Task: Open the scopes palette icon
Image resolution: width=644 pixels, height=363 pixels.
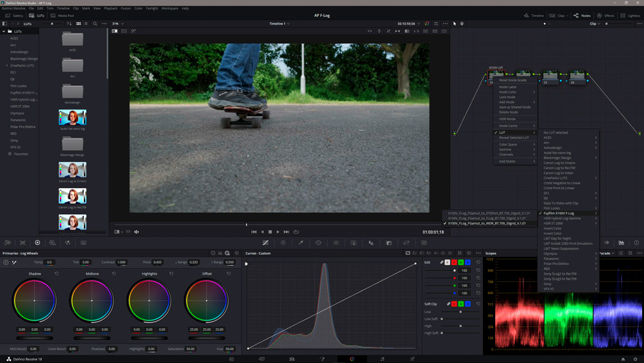Action: pos(621,243)
